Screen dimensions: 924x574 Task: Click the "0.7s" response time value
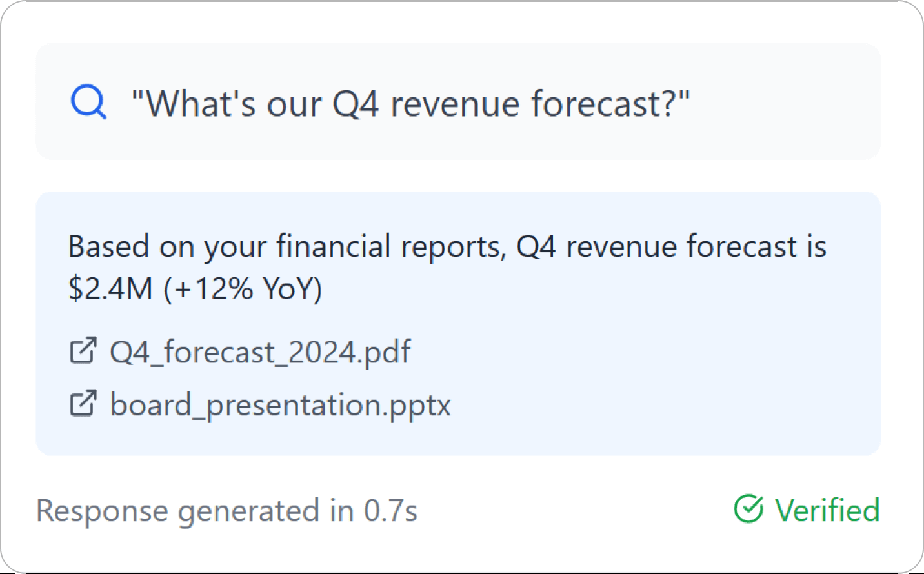(390, 511)
